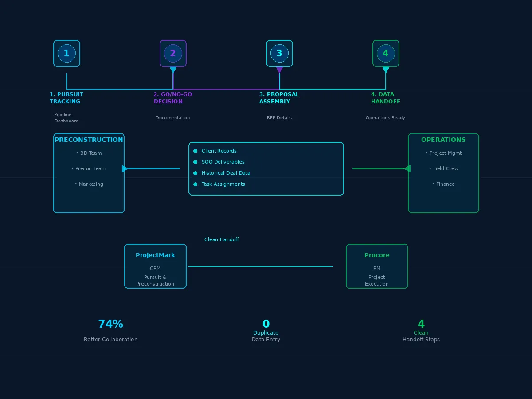Click the arrowhead pointing into Preconstruction box
The width and height of the screenshot is (532, 399).
125,168
